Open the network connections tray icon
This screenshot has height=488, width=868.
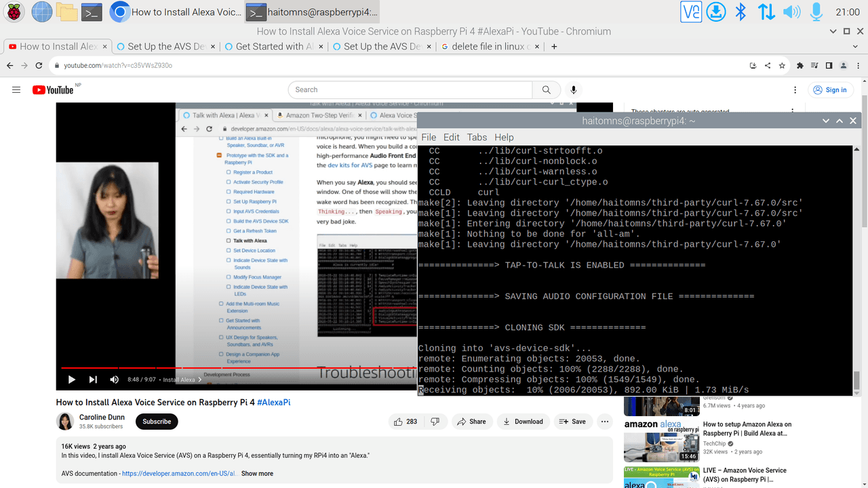(x=766, y=12)
